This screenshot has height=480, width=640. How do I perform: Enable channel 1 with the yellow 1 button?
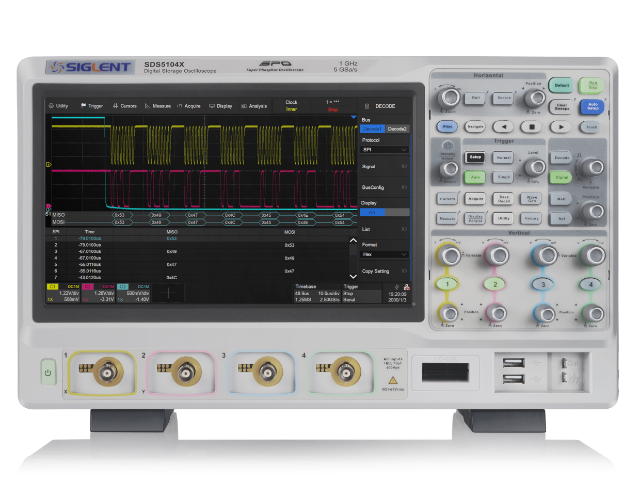pos(447,284)
